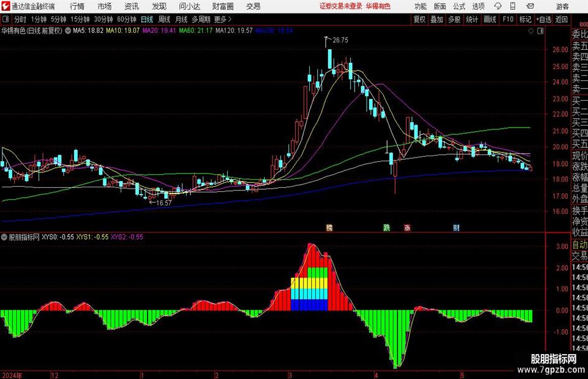Image resolution: width=588 pixels, height=379 pixels.
Task: Switch to the 分时 chart tab
Action: pyautogui.click(x=21, y=19)
